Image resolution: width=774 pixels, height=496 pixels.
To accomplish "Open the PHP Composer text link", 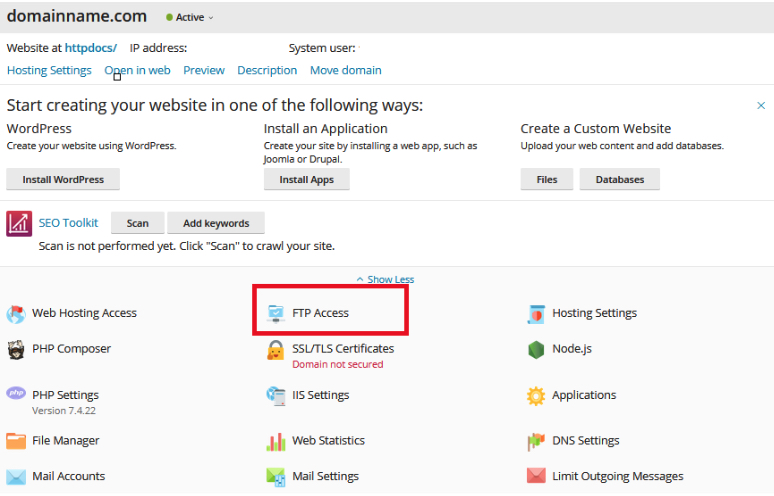I will tap(72, 349).
